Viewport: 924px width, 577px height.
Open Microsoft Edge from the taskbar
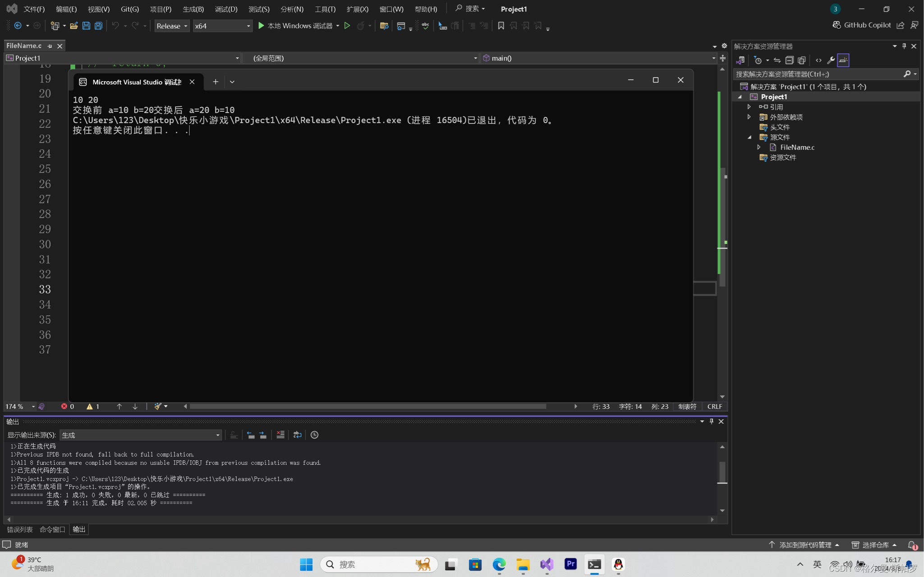tap(499, 564)
